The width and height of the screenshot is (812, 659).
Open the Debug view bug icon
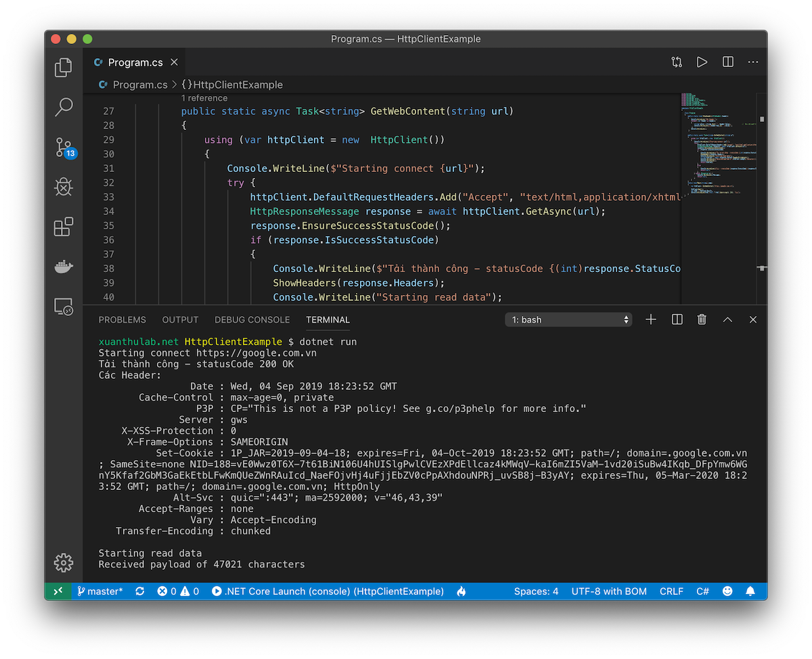[x=63, y=187]
